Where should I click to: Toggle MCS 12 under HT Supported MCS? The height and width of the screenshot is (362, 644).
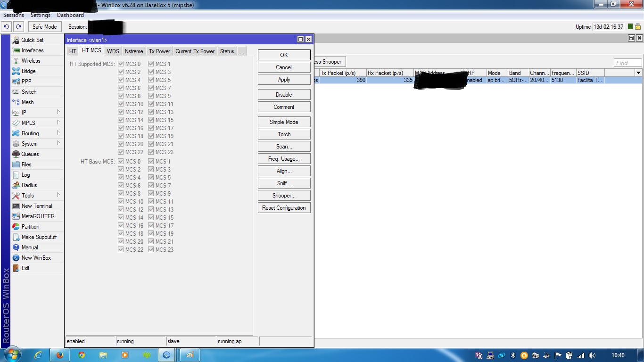tap(121, 112)
